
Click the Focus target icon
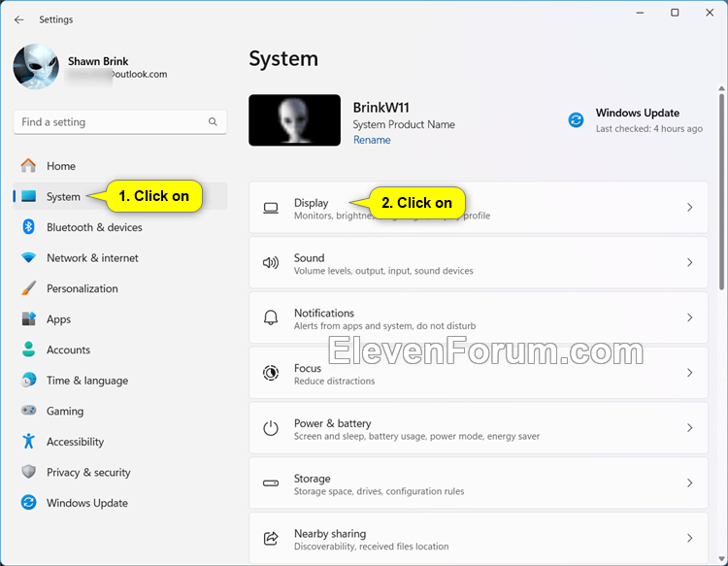click(271, 373)
